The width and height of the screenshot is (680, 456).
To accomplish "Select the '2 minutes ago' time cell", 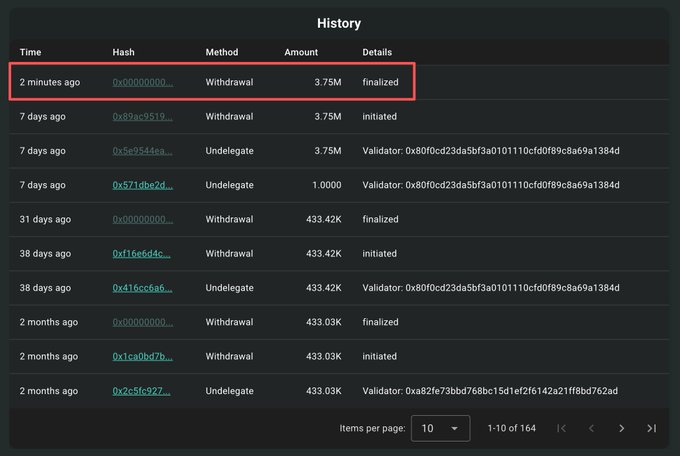I will pyautogui.click(x=49, y=82).
